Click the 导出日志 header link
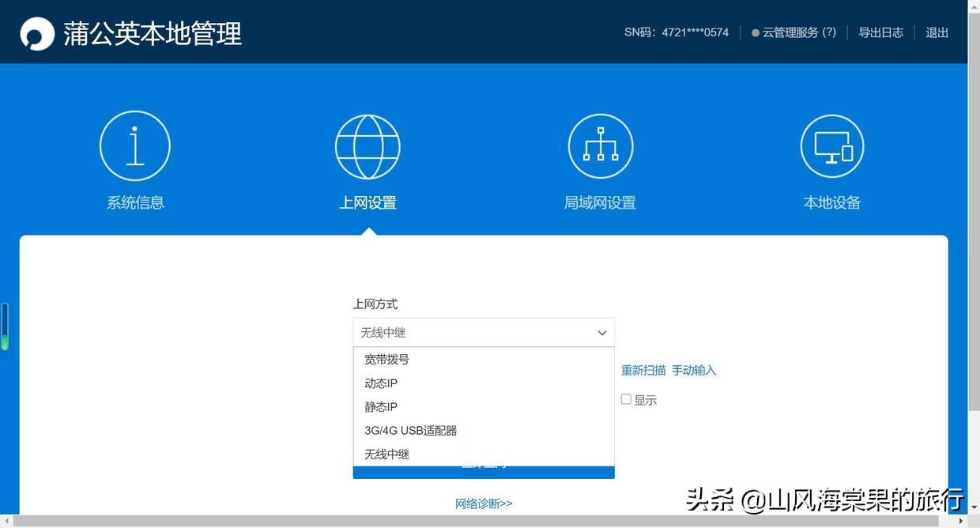Viewport: 980px width, 528px height. tap(881, 32)
